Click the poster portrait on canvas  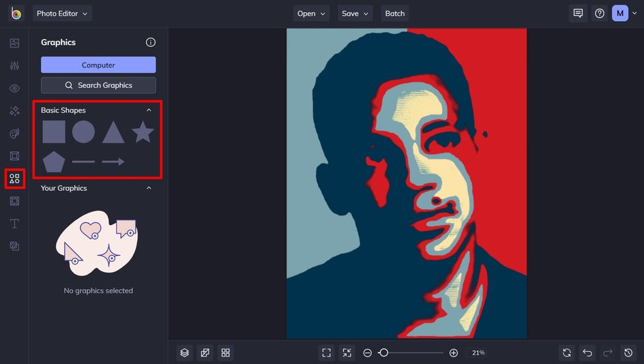click(407, 183)
